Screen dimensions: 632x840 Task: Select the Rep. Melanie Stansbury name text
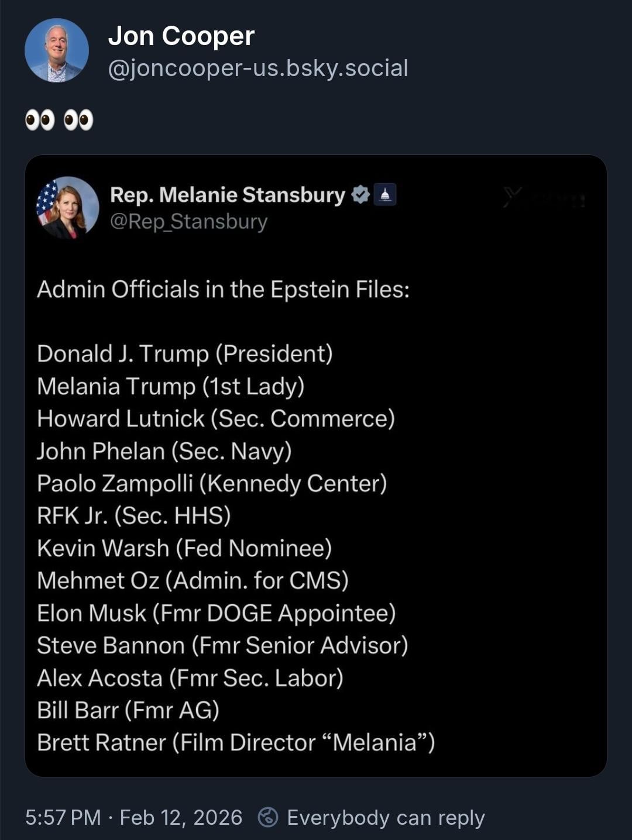228,195
